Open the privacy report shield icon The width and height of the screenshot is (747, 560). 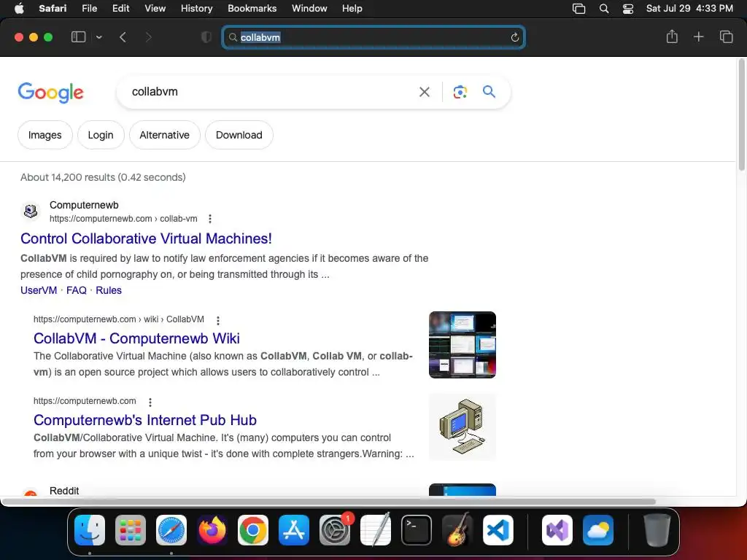(x=206, y=37)
